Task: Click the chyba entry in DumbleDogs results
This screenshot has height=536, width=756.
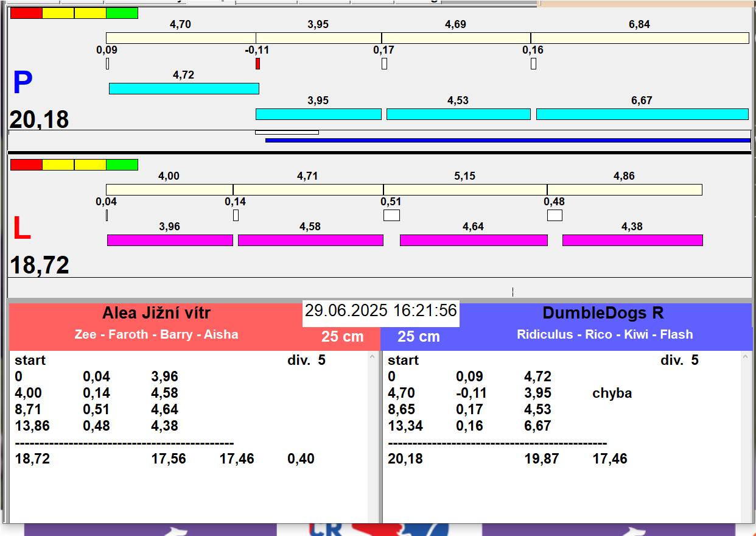Action: point(612,393)
